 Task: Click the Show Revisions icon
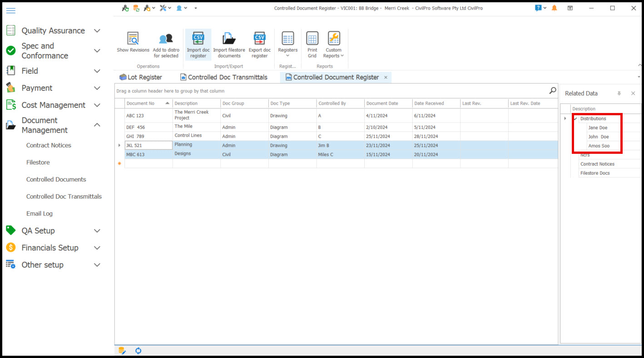tap(133, 39)
